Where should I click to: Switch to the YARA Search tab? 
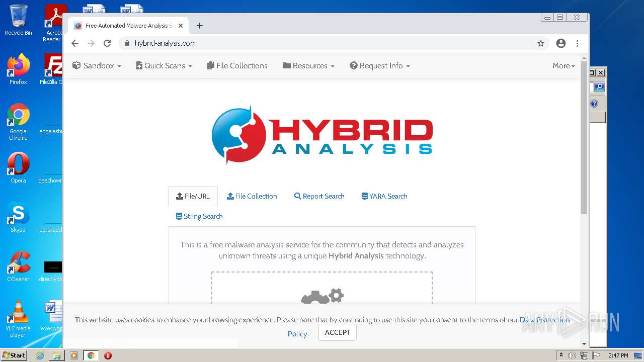(384, 196)
